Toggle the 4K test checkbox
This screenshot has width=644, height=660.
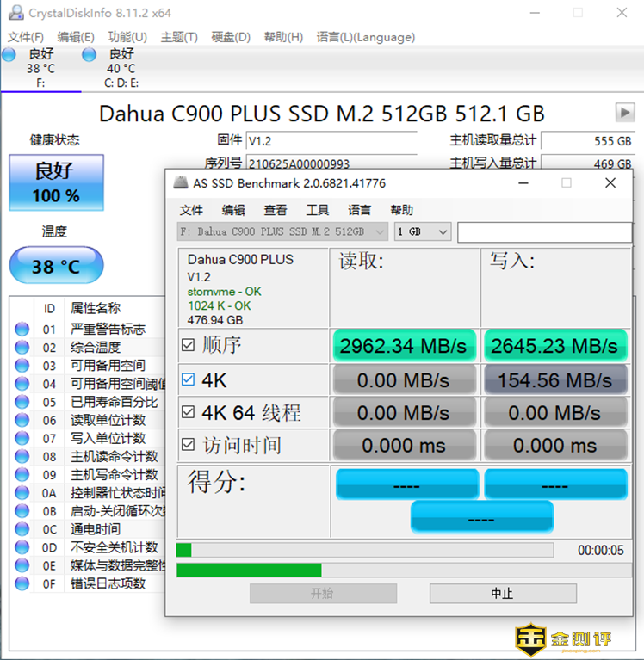click(189, 379)
